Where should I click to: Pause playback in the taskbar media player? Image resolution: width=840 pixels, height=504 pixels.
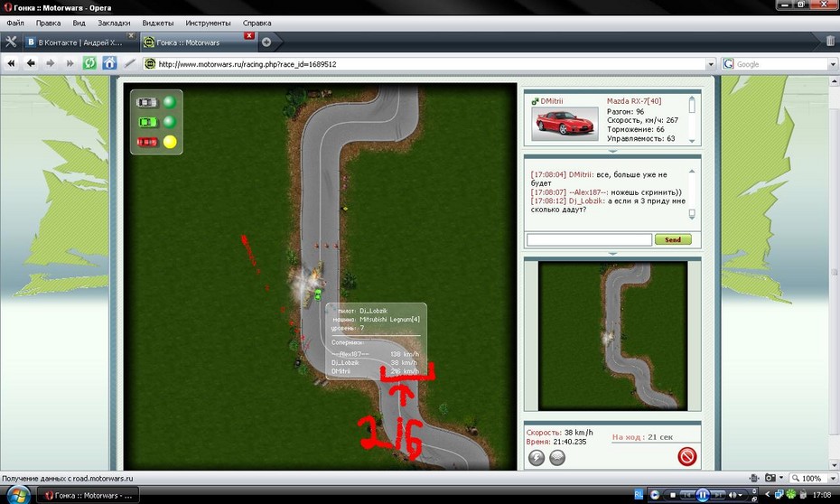point(703,495)
